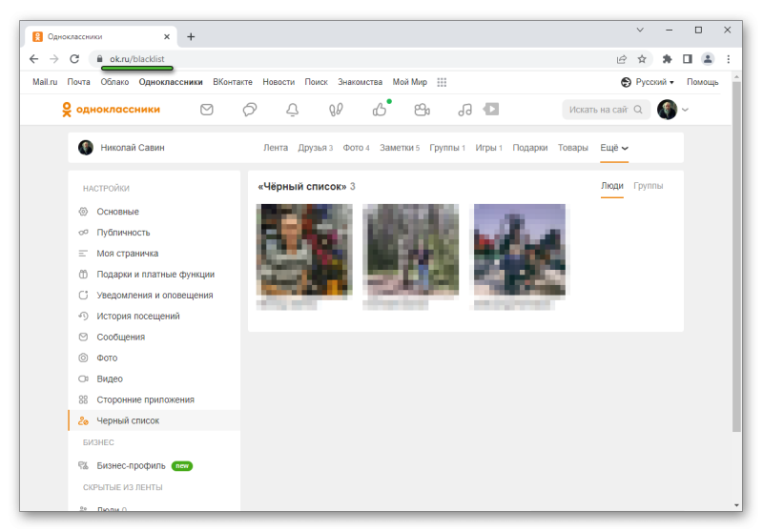Open a new browser tab with plus
763x532 pixels.
tap(191, 37)
